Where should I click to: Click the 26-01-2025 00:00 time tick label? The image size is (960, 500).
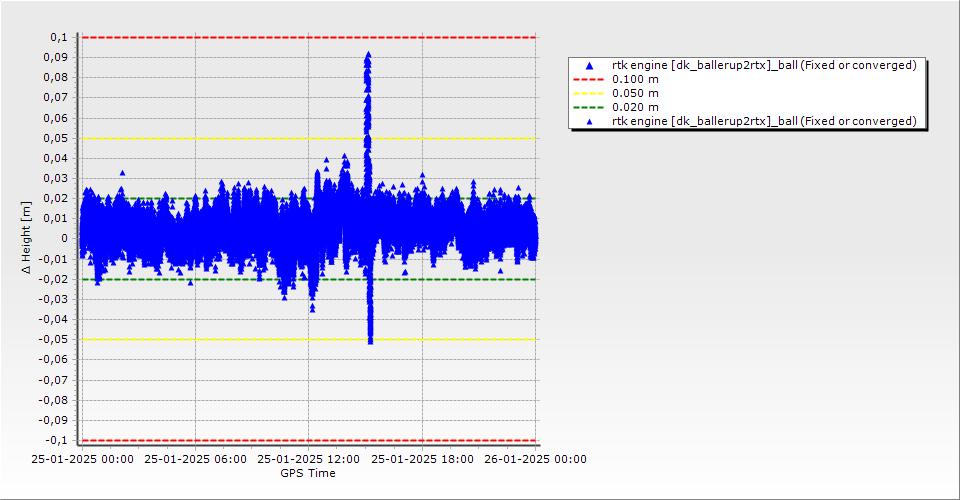(536, 459)
